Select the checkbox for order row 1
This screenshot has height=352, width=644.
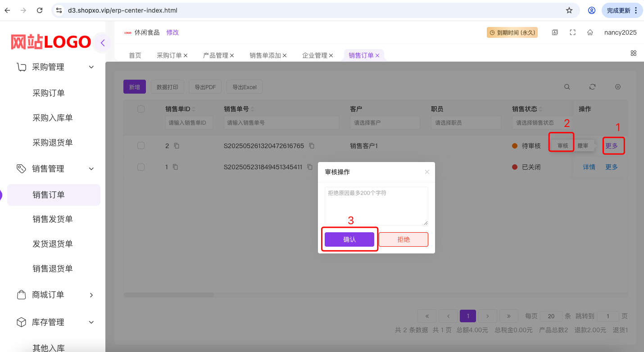tap(141, 167)
